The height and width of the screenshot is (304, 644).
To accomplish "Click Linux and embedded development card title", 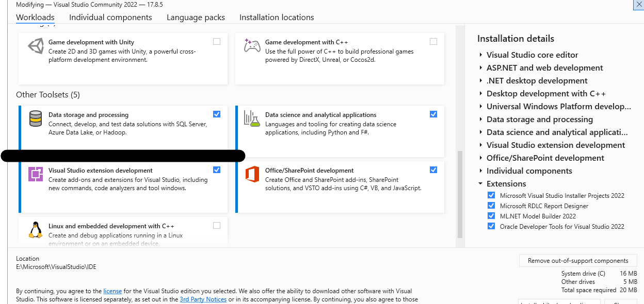I will click(x=111, y=226).
